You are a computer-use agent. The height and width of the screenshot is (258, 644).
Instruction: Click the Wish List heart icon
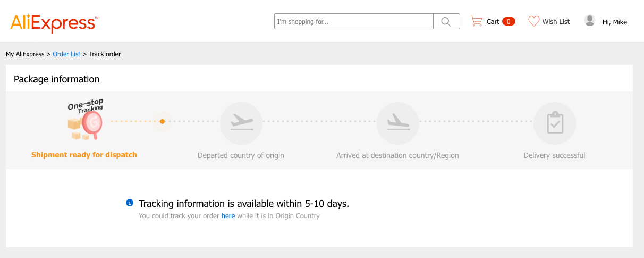(x=533, y=21)
